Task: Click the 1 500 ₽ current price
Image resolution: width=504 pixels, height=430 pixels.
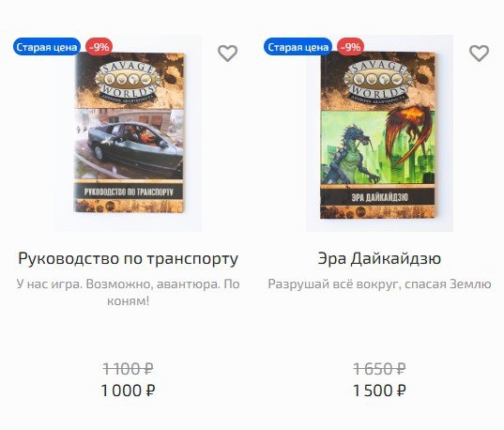Action: (379, 391)
